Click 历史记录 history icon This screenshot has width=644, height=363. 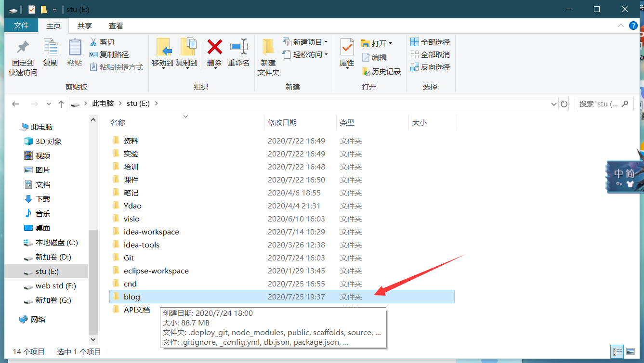tap(366, 72)
